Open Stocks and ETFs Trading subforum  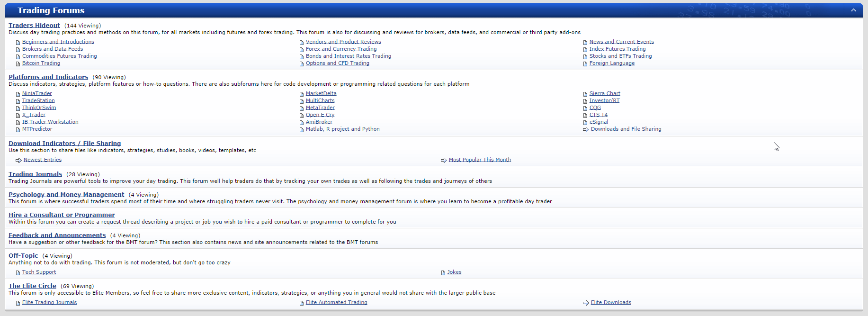click(x=621, y=56)
